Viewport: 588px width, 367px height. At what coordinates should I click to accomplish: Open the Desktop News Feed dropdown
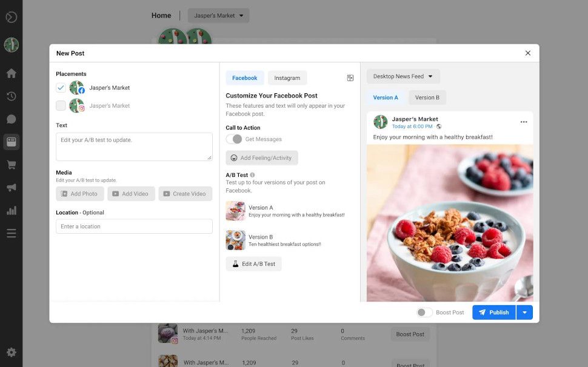(x=403, y=76)
